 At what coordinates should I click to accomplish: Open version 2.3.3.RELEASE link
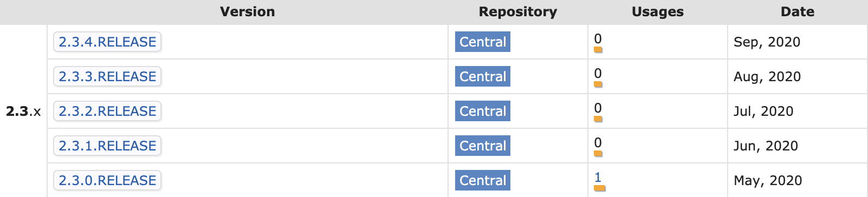pos(107,76)
